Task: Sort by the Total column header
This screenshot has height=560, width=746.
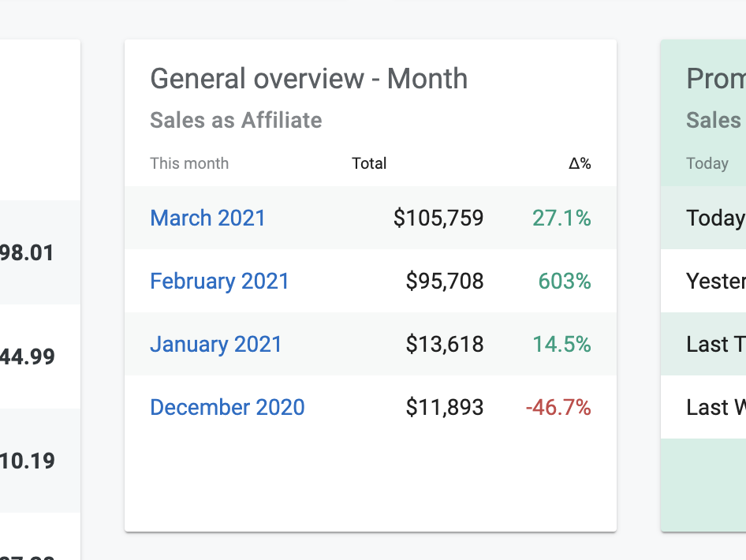Action: [369, 163]
